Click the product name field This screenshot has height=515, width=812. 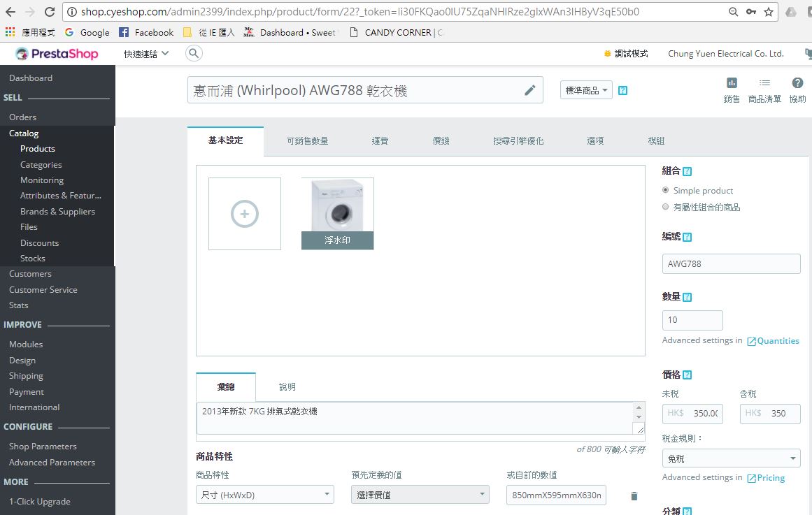pyautogui.click(x=365, y=90)
